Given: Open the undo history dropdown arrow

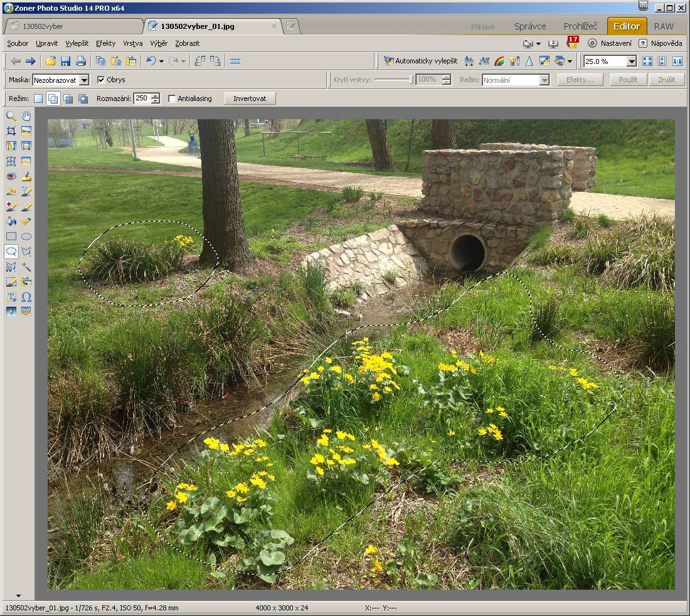Looking at the screenshot, I should (161, 61).
